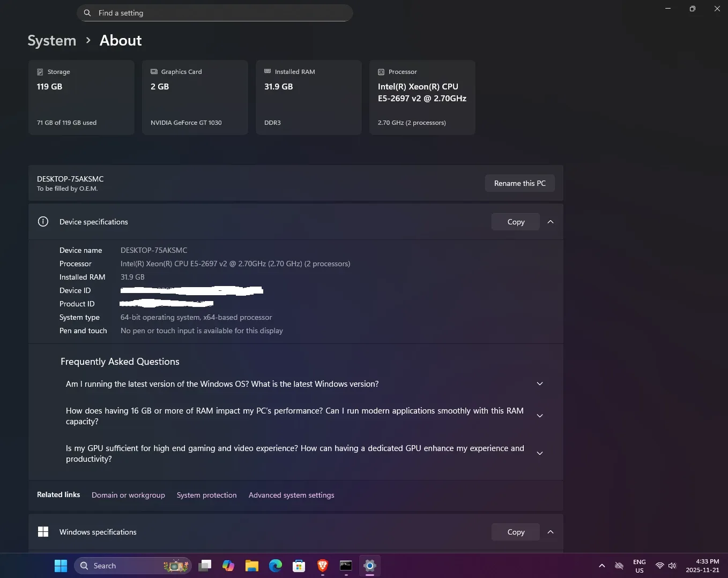Expand the GPU gaming FAQ question
Screen dimensions: 728x578
coord(539,454)
